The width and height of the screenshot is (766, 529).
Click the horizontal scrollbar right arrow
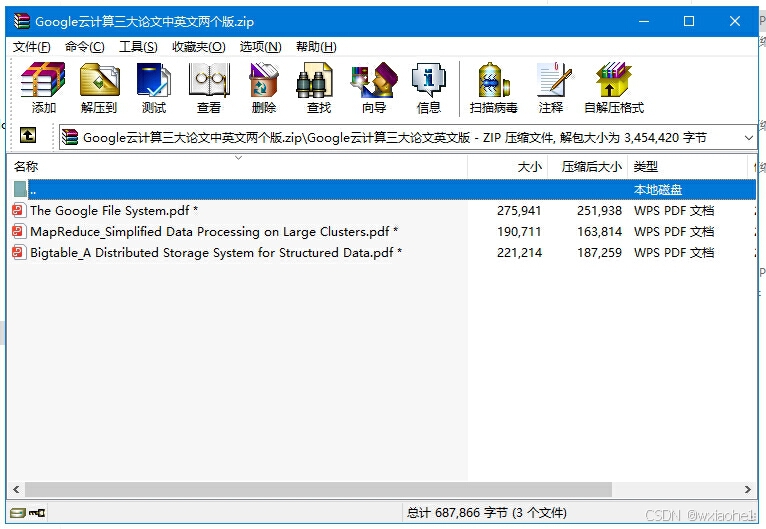tap(747, 489)
